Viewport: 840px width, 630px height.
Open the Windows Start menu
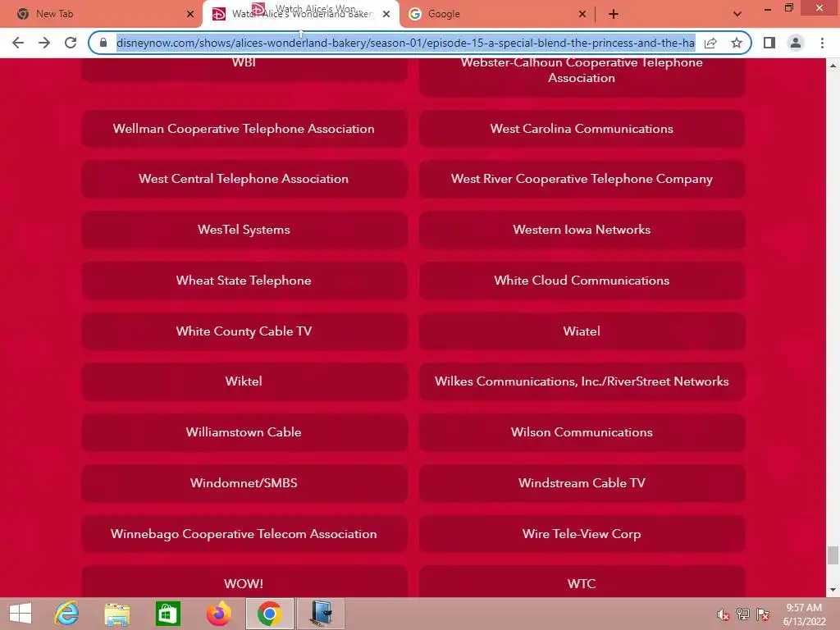pos(21,614)
